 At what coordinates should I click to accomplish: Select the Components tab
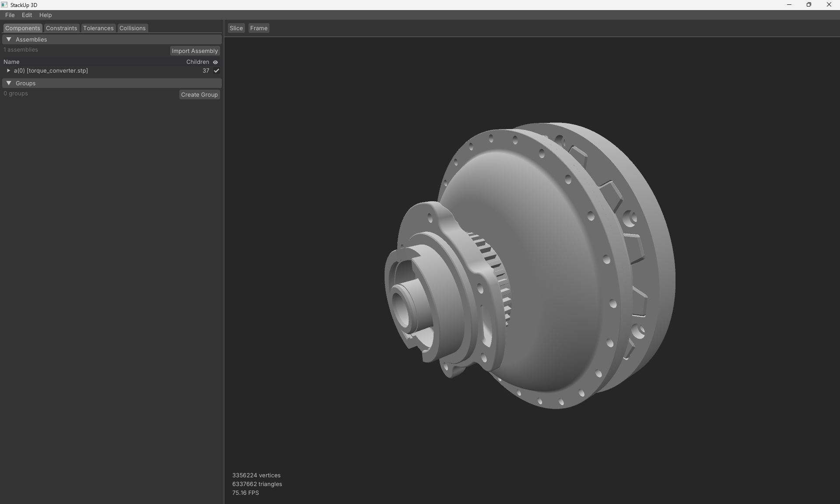[x=22, y=28]
